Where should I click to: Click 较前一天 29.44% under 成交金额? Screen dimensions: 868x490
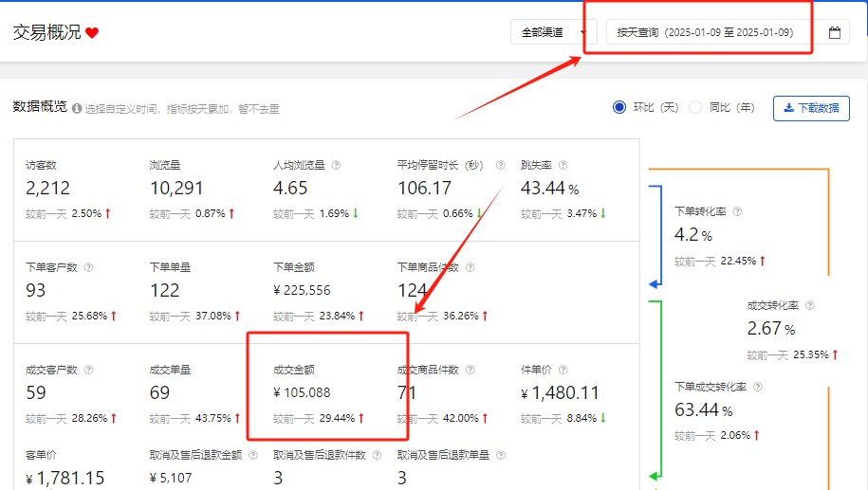[319, 418]
